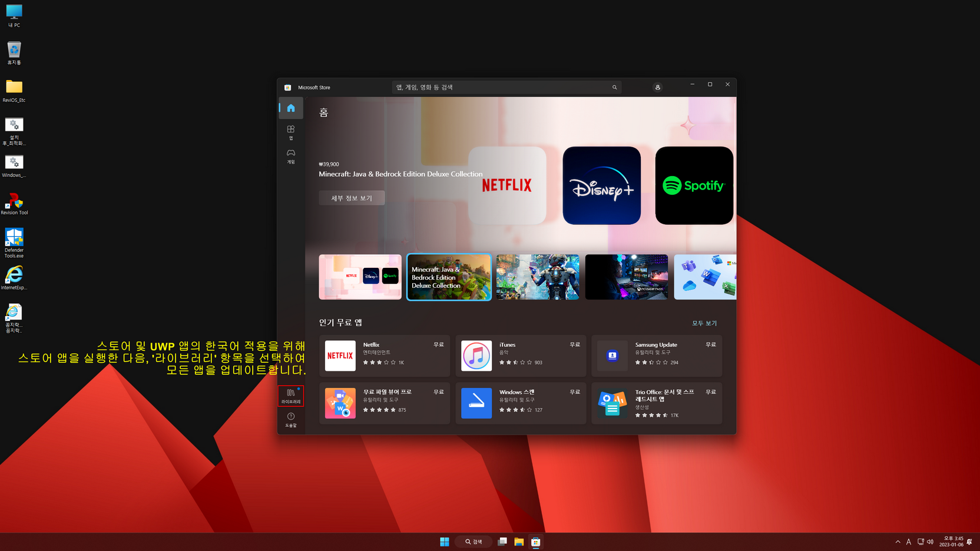
Task: Click the Microsoft Store taskbar icon
Action: tap(536, 542)
